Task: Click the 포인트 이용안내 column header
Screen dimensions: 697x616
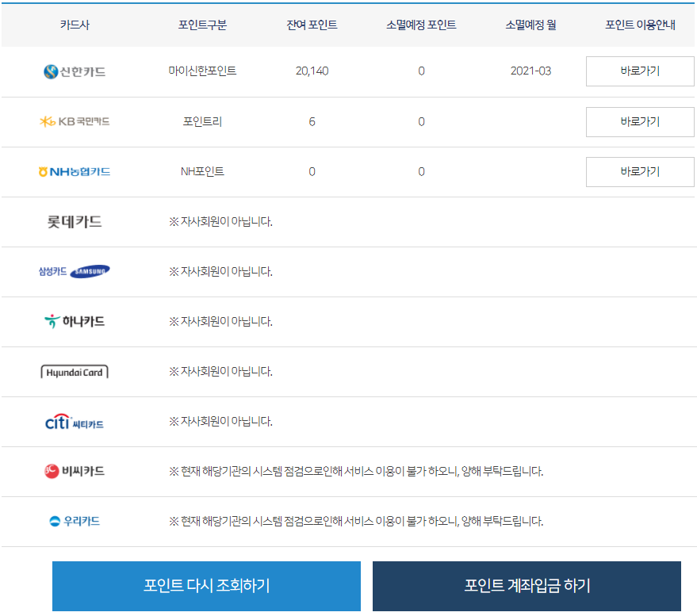Action: (640, 25)
